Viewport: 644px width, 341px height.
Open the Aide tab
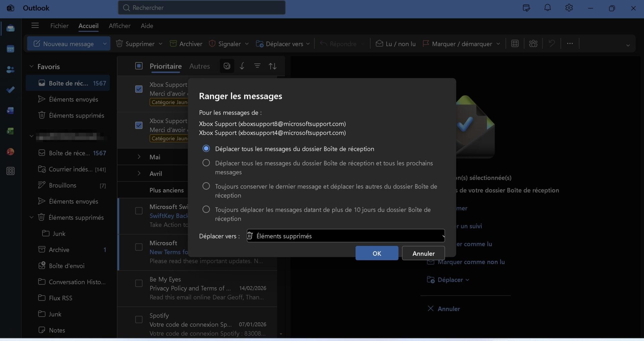147,26
